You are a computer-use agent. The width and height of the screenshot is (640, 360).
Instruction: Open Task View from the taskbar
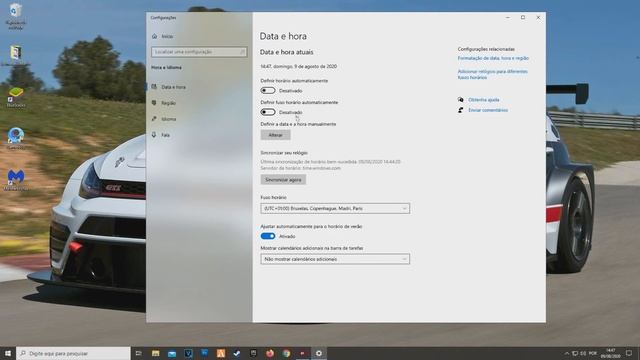point(138,353)
